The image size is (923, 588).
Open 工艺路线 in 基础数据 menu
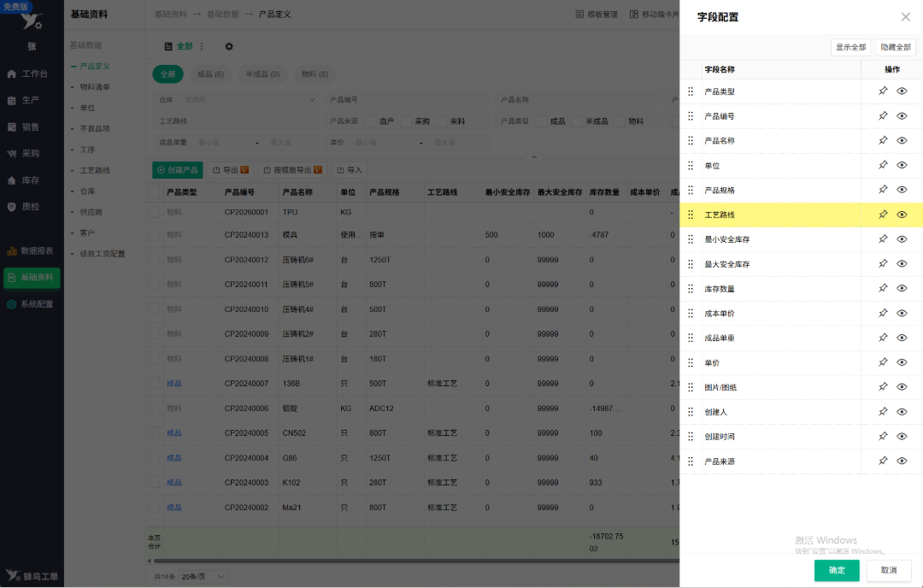click(x=95, y=171)
